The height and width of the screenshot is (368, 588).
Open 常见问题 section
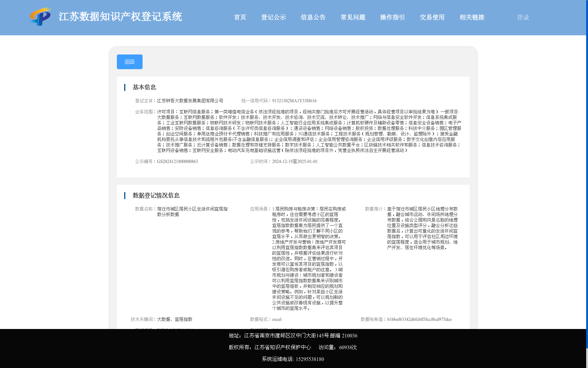tap(353, 17)
